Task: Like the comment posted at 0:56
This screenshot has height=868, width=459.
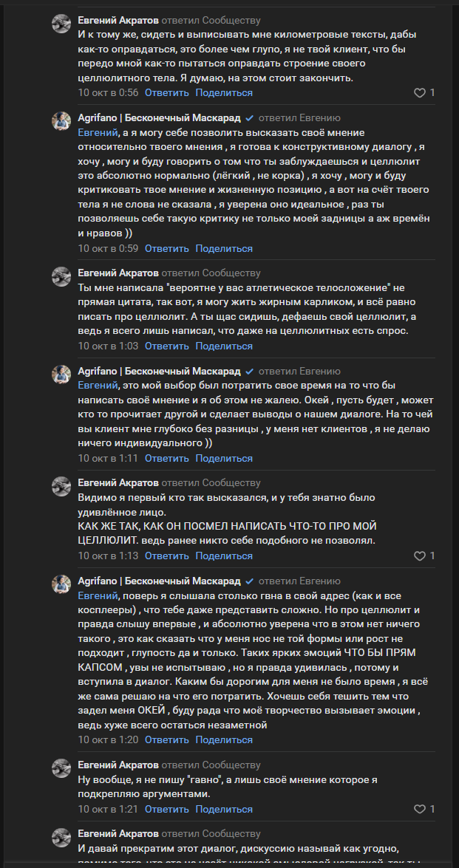Action: tap(419, 93)
